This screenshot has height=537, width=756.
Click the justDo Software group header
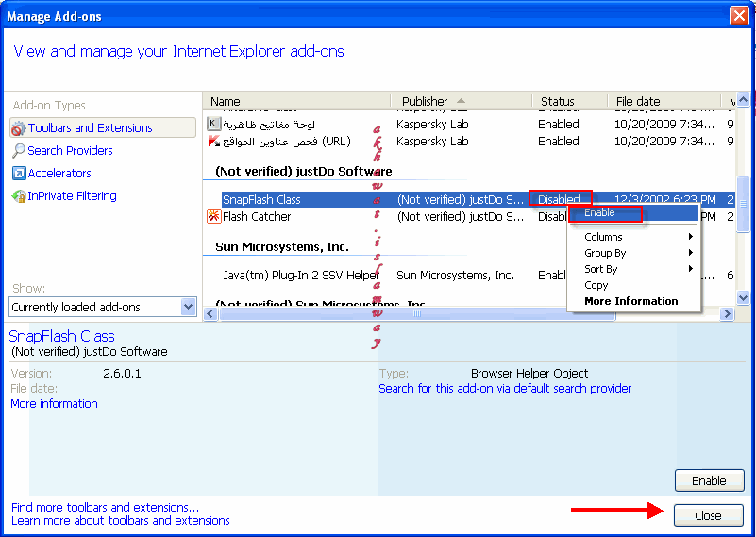coord(303,171)
